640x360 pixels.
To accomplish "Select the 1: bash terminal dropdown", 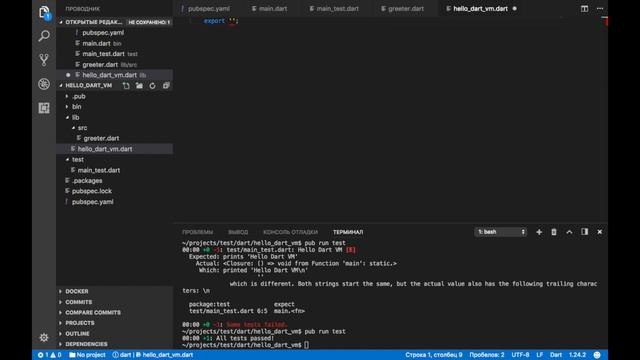I will coord(500,232).
